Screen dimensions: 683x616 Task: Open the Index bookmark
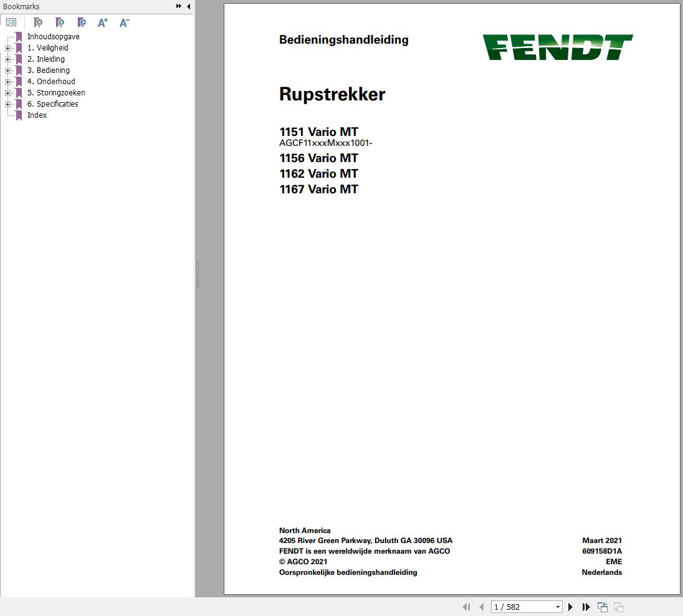pos(37,115)
